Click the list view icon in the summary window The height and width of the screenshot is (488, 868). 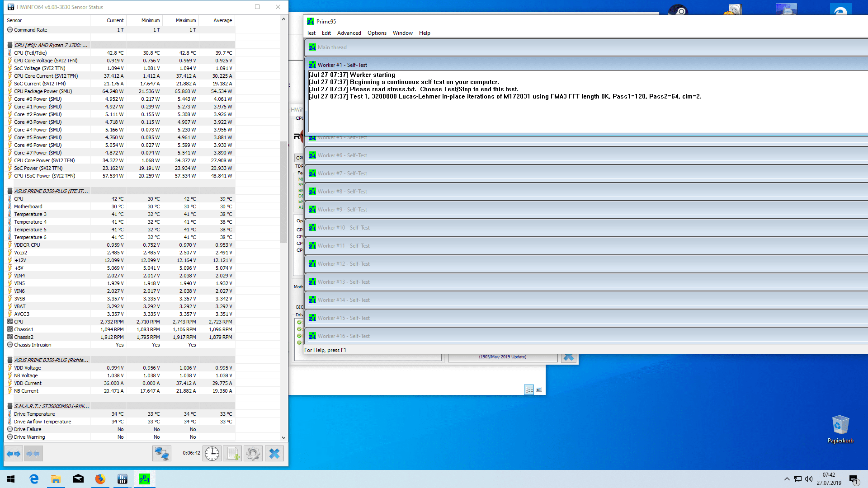[x=529, y=389]
